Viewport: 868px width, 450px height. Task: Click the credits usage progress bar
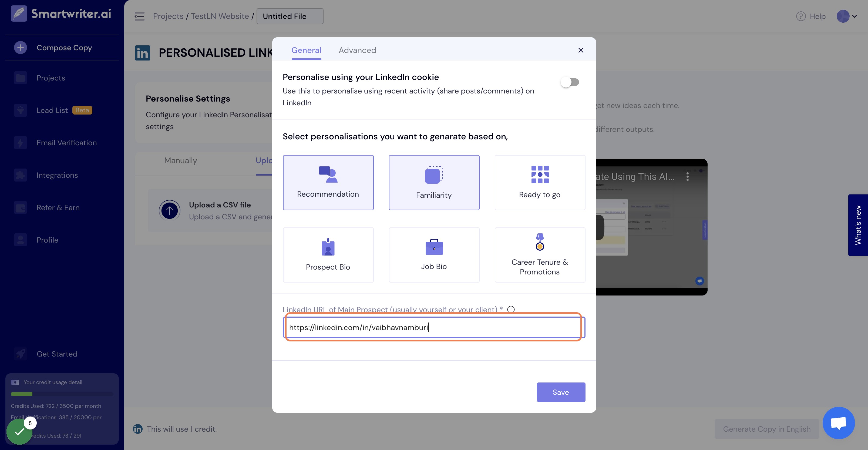click(x=62, y=394)
